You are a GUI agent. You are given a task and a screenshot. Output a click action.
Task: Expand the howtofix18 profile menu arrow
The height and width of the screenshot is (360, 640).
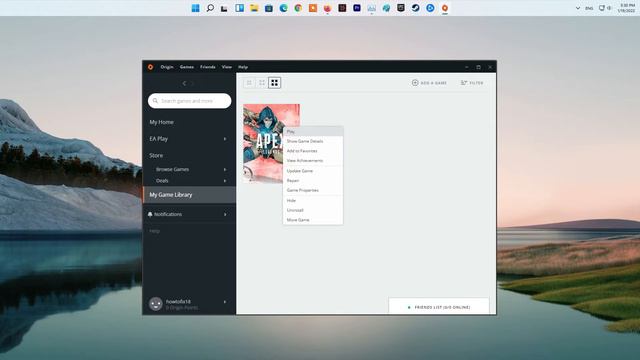225,302
